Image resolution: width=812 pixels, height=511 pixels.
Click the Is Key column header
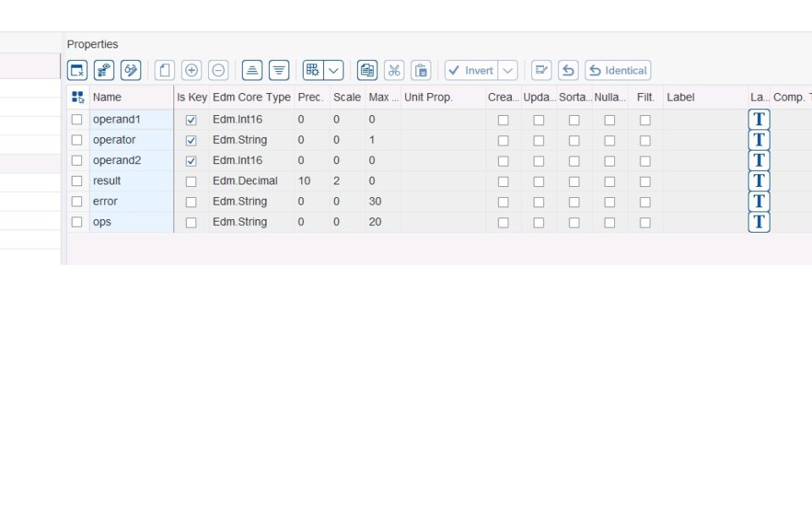click(192, 97)
